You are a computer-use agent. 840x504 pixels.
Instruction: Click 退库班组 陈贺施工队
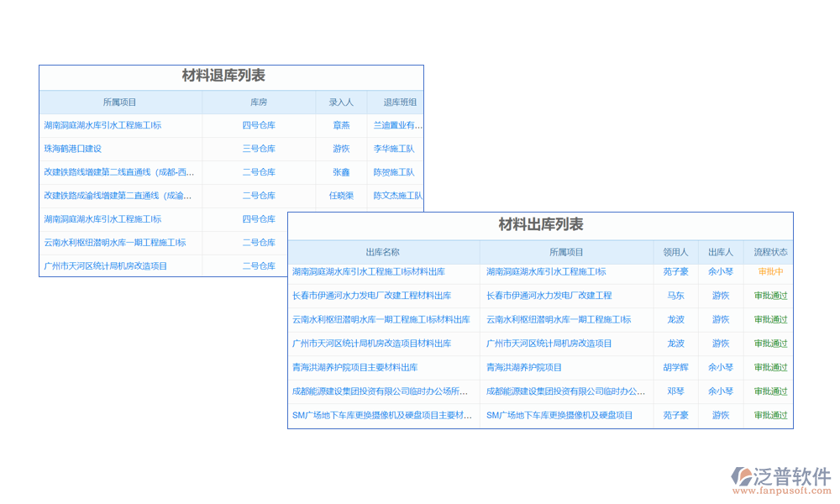click(x=394, y=172)
